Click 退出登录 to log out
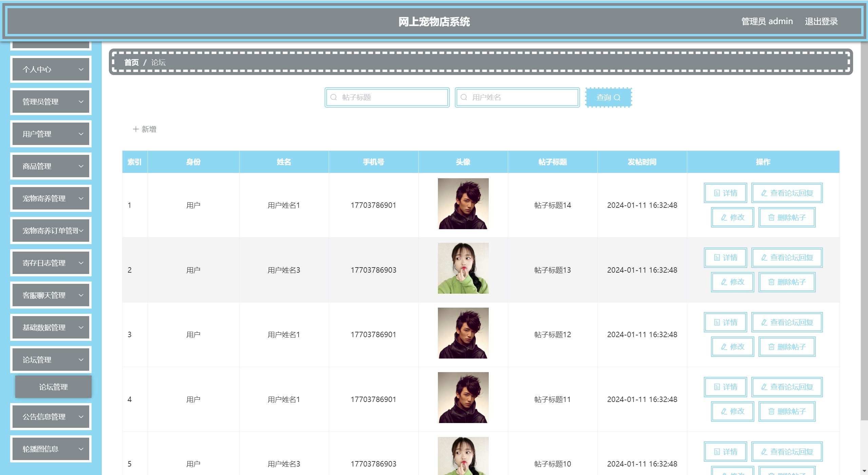Image resolution: width=868 pixels, height=475 pixels. point(821,21)
